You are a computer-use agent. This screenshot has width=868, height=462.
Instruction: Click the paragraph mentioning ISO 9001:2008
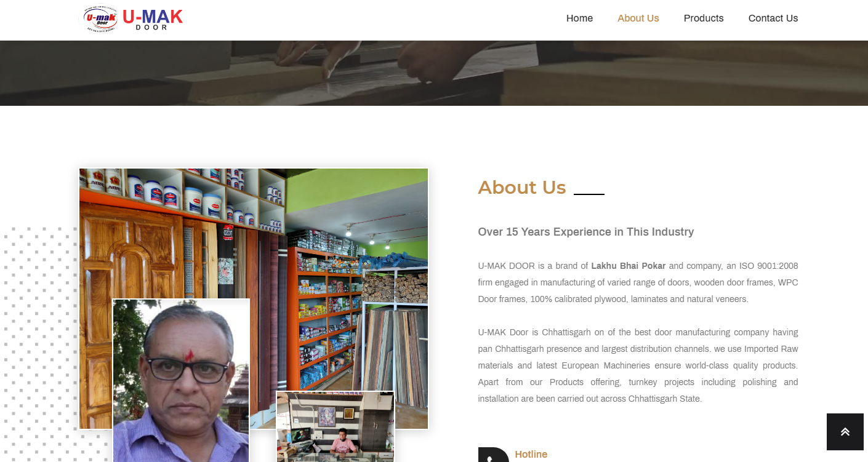pos(638,282)
